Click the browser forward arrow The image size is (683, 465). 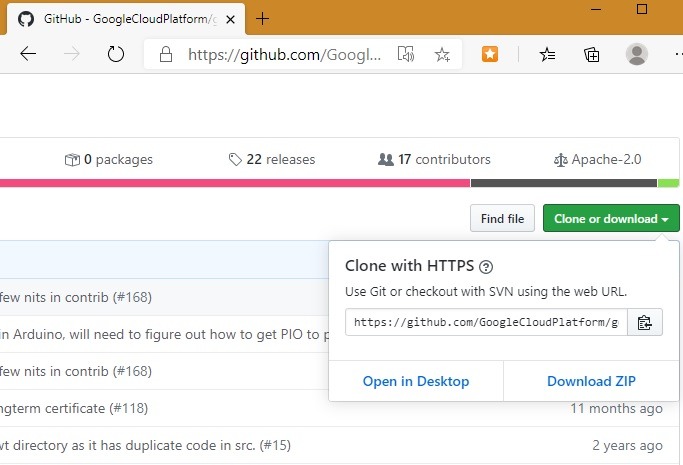click(x=72, y=54)
